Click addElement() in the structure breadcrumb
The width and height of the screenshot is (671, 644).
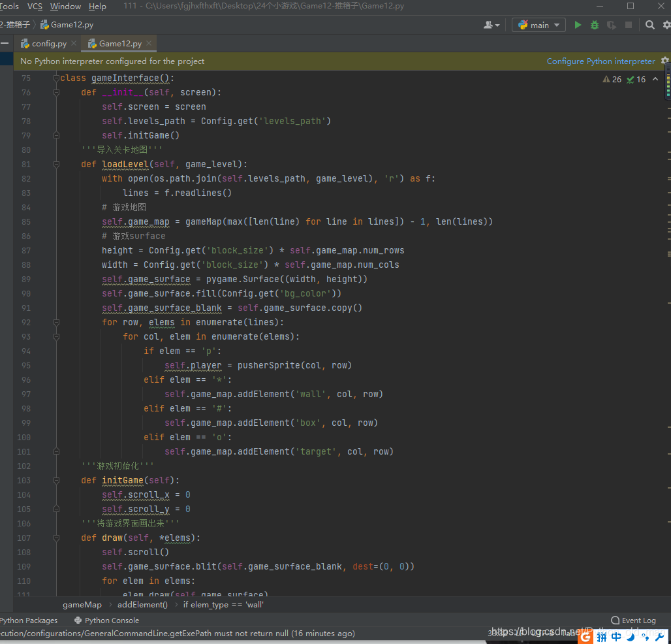click(x=142, y=605)
